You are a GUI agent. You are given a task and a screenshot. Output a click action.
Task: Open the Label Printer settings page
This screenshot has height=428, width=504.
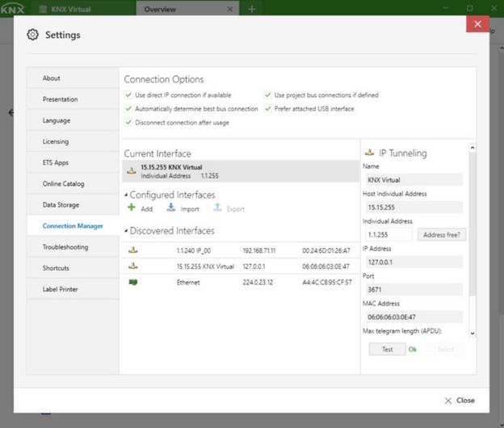coord(61,289)
